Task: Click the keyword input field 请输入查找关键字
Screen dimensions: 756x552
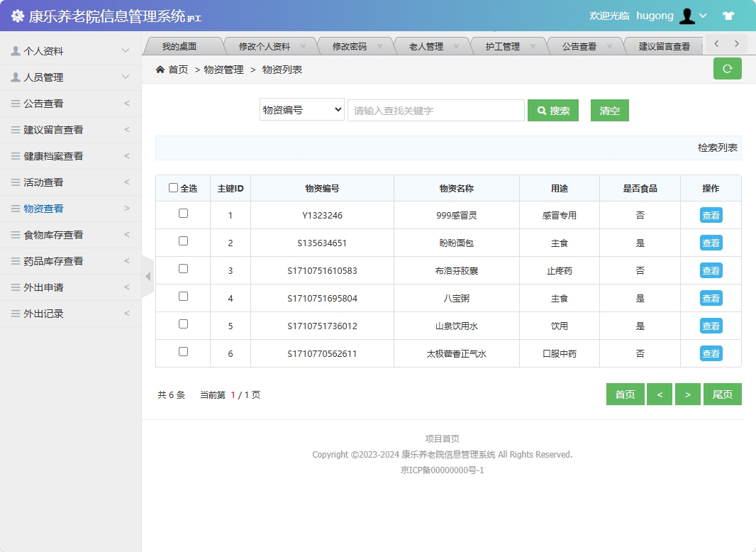Action: point(435,110)
